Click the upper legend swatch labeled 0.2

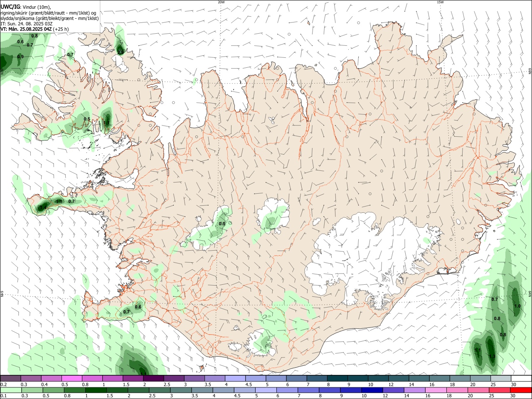(x=10, y=378)
